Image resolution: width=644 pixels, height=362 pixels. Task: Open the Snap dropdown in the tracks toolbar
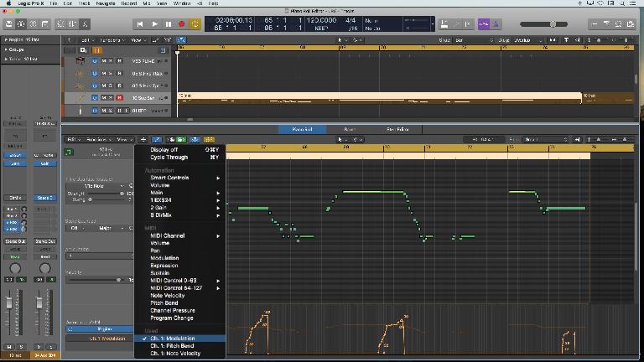pos(473,40)
